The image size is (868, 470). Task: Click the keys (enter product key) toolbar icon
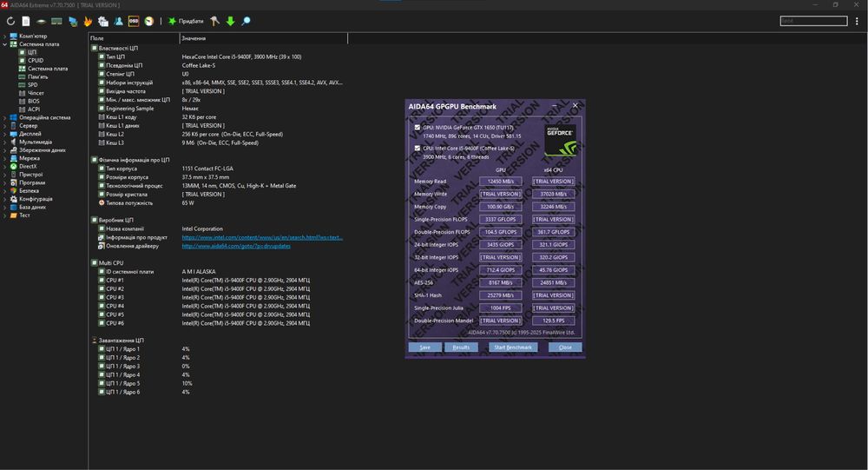point(214,21)
